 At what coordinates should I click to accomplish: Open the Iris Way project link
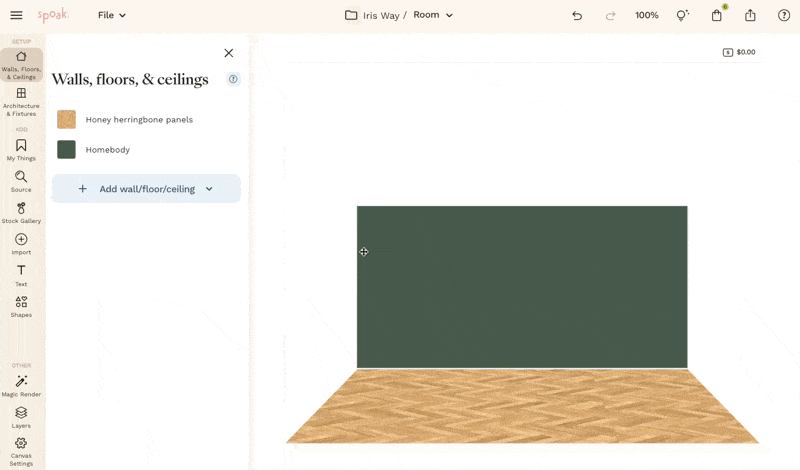(x=381, y=16)
